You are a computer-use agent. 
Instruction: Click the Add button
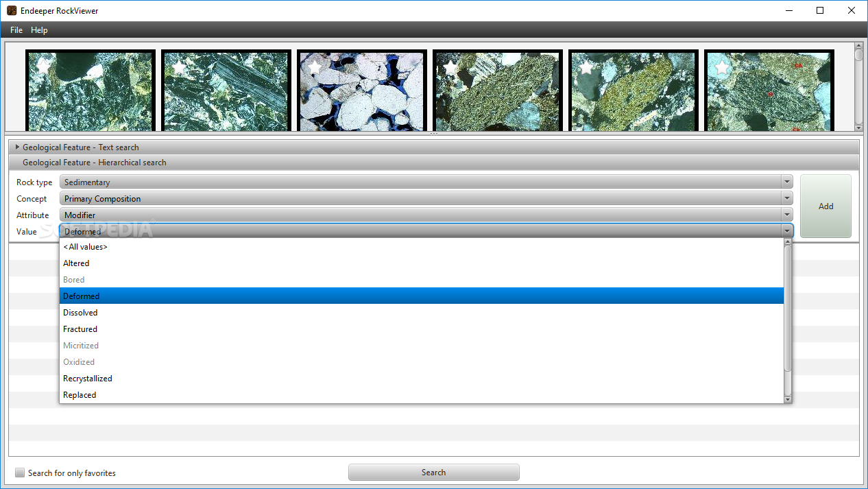825,206
